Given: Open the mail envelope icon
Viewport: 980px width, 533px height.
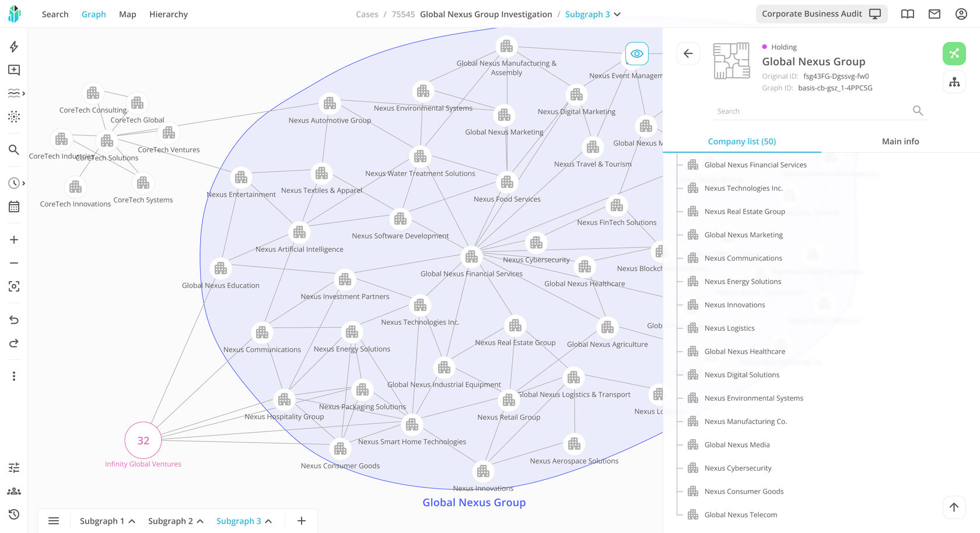Looking at the screenshot, I should (x=935, y=14).
